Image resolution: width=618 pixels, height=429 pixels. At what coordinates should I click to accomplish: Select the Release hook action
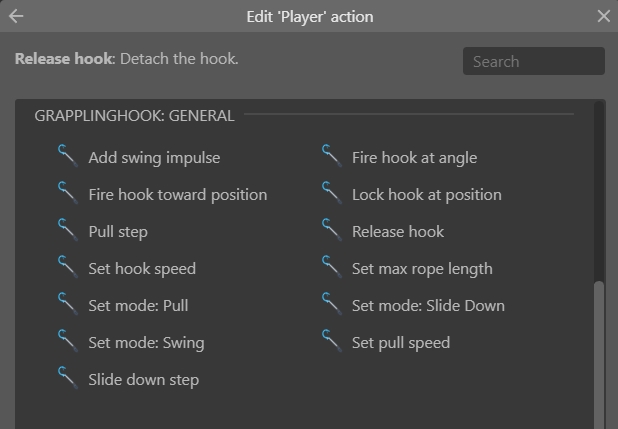click(398, 232)
